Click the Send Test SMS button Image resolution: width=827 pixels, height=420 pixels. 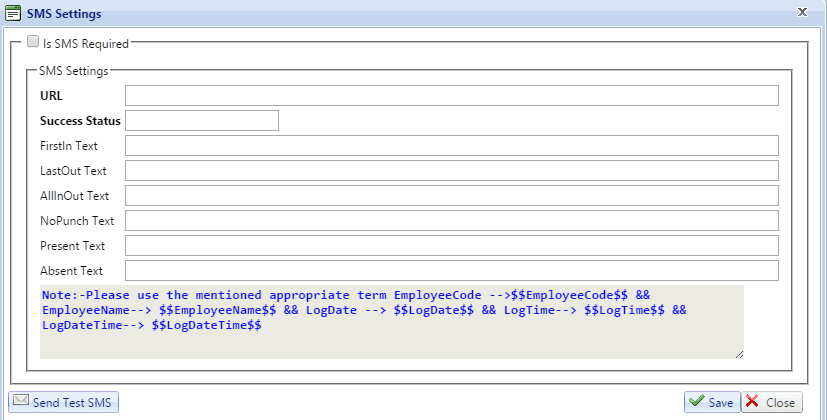tap(63, 402)
